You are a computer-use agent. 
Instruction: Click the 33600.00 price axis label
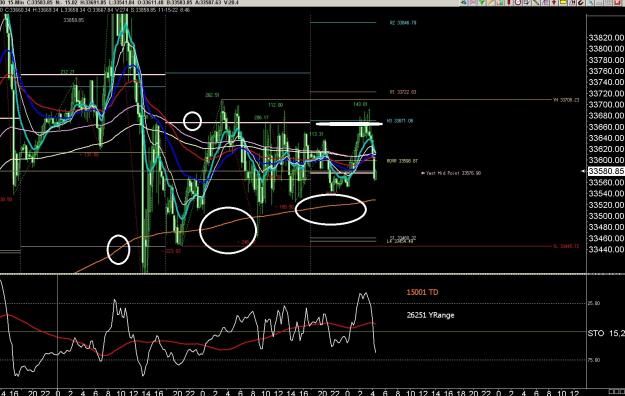(606, 160)
